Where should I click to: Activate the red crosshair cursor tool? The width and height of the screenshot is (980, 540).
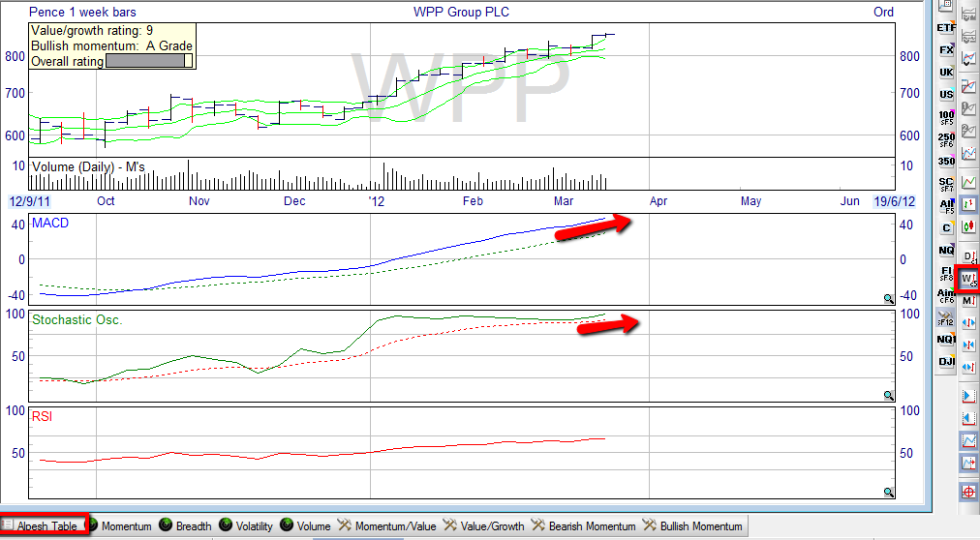pyautogui.click(x=968, y=492)
